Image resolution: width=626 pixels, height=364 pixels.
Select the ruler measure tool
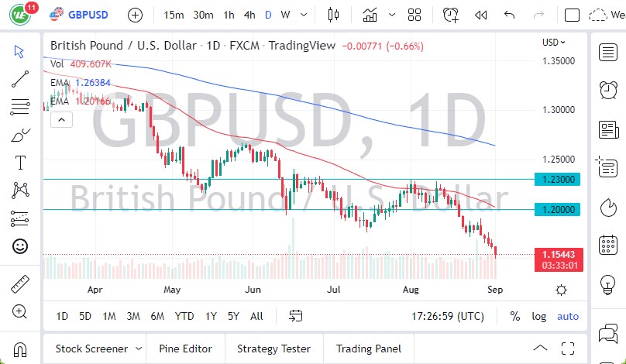[x=20, y=284]
